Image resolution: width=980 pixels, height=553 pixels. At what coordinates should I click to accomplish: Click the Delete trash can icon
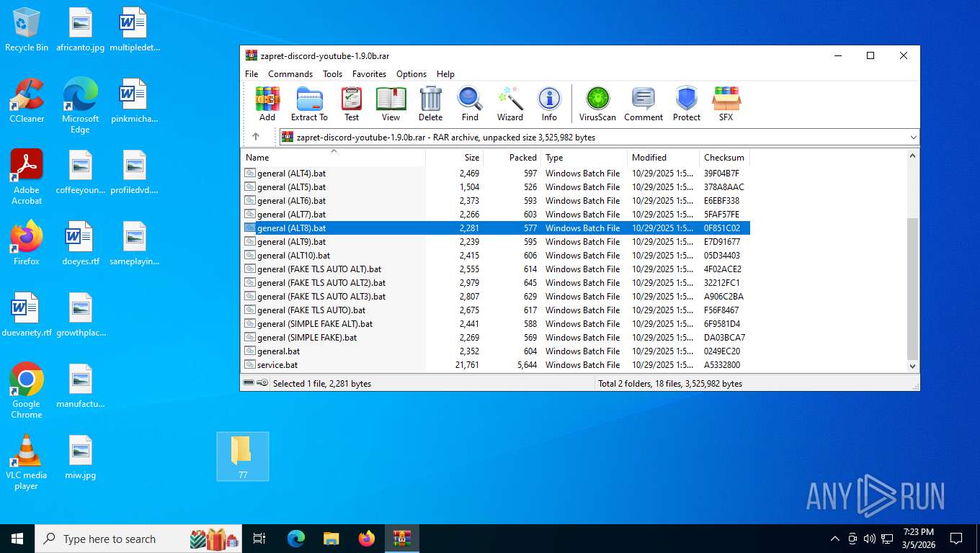click(430, 104)
